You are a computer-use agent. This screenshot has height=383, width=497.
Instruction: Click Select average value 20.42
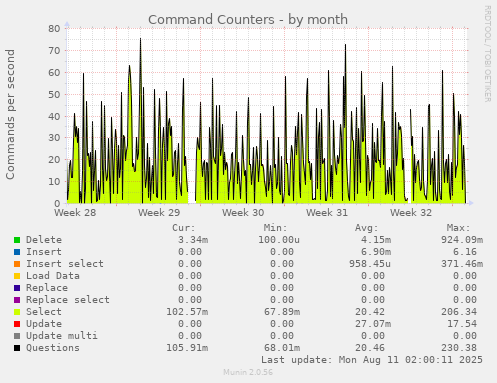[370, 312]
